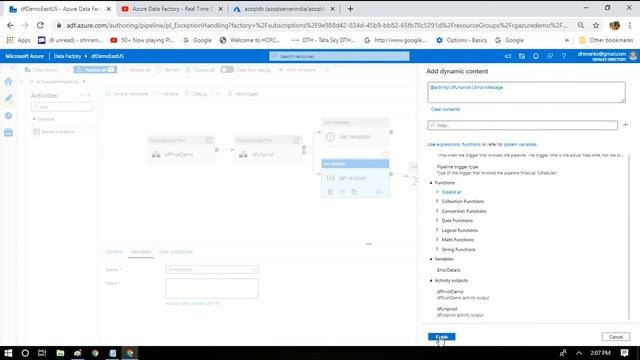Open the expressions, functions help link
Viewport: 640px width, 360px height.
(458, 144)
